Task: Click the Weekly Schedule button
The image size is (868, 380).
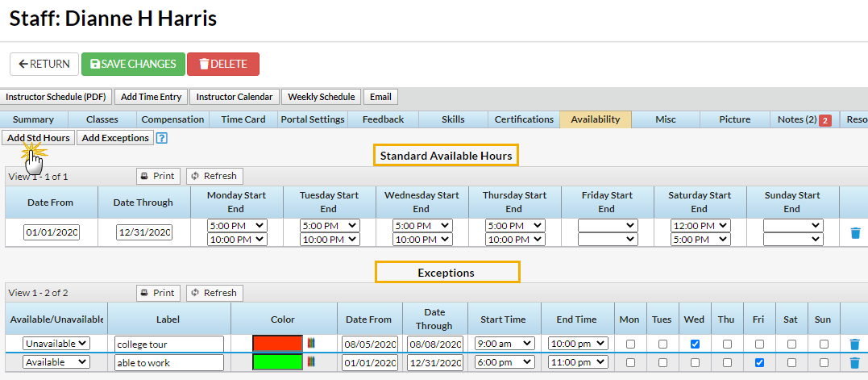Action: 321,97
